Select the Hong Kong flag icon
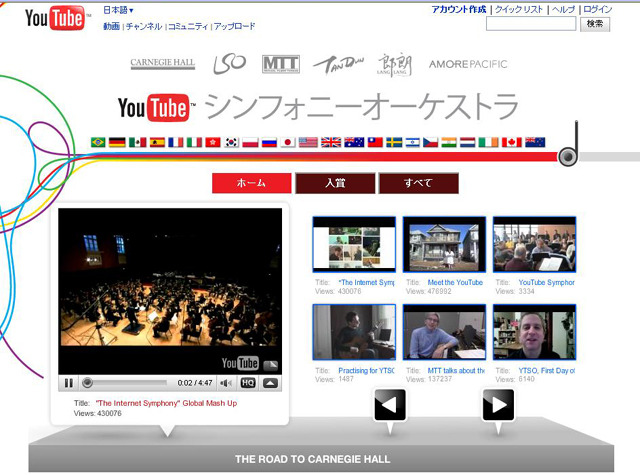This screenshot has height=475, width=640. coord(213,142)
